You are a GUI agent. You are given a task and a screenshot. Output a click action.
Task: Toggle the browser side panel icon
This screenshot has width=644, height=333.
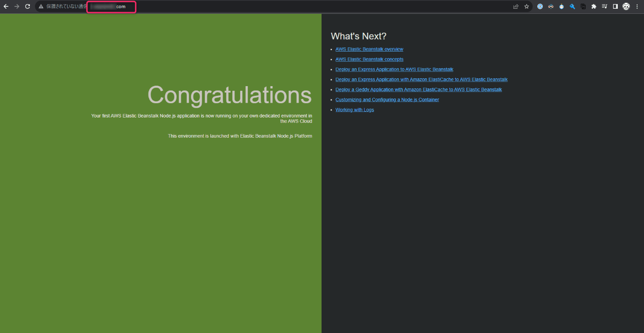615,6
